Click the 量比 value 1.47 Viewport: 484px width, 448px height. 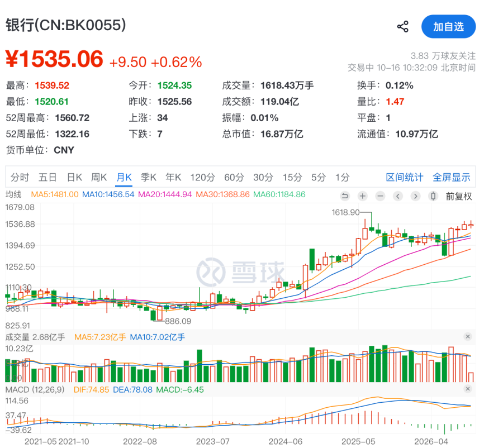point(395,102)
